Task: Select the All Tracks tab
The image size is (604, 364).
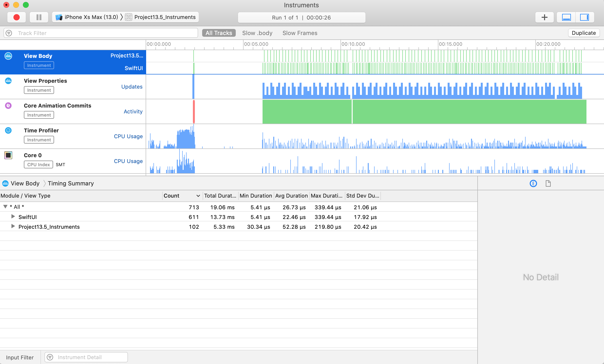Action: (219, 33)
